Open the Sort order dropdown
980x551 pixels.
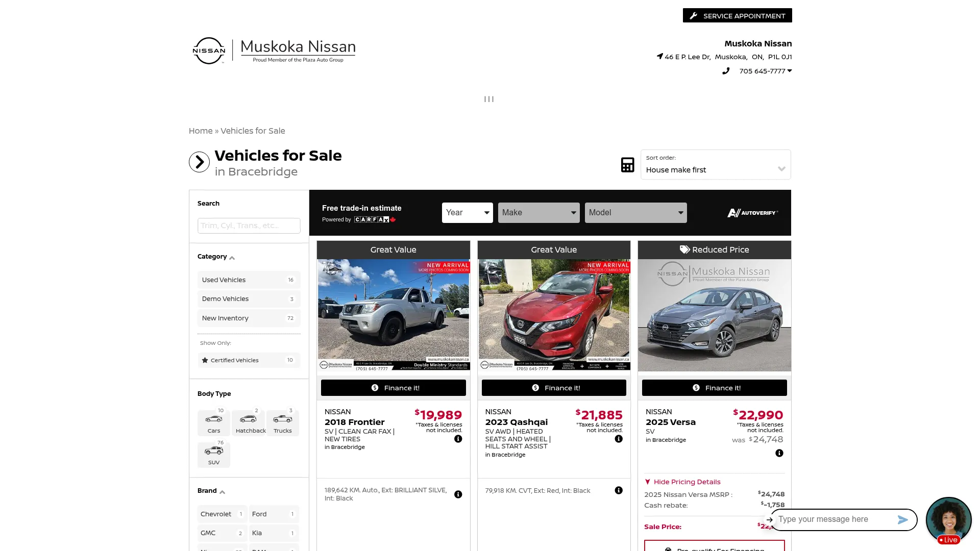(x=716, y=165)
